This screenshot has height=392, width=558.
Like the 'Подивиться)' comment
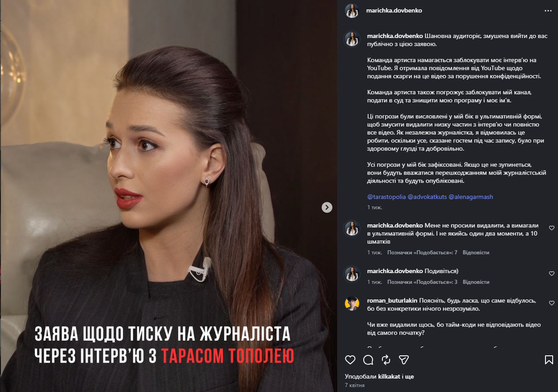point(551,274)
